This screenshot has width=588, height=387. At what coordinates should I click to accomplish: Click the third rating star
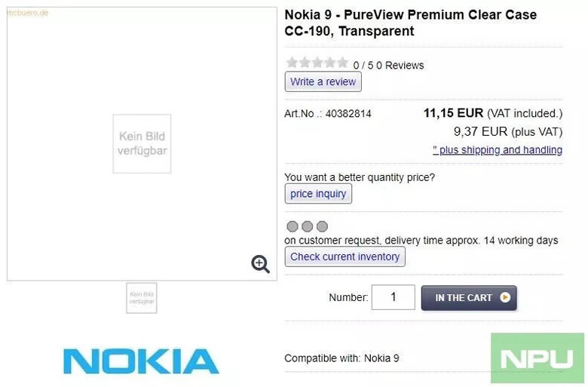(x=317, y=63)
